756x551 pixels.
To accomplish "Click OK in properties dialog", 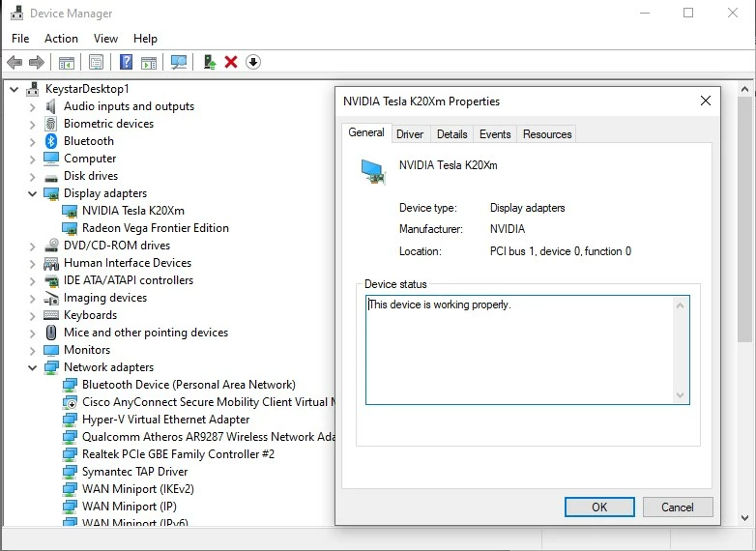I will [x=599, y=507].
